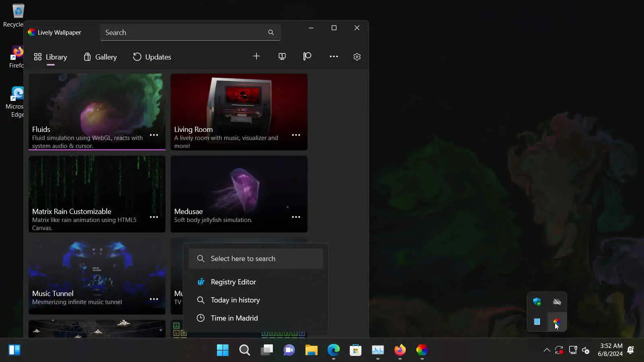This screenshot has width=644, height=362.
Task: Open the Windows Start menu
Action: point(223,350)
